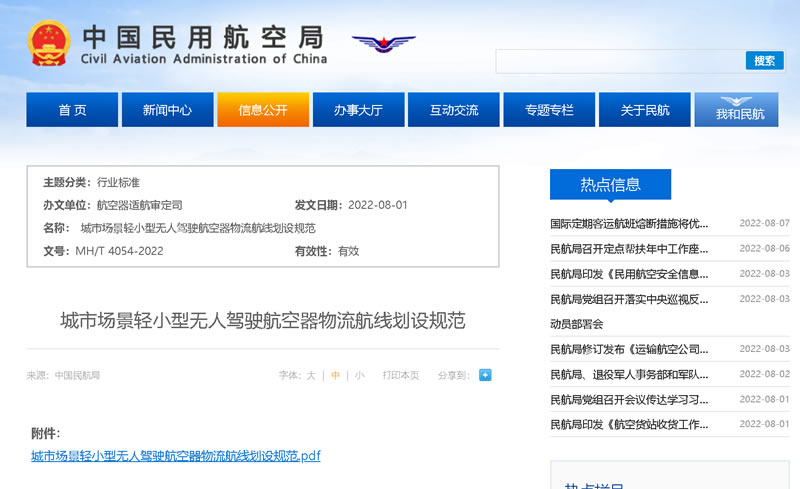Click the date 2022-08-02 in hot news
Viewport: 800px width, 489px height.
(x=764, y=374)
